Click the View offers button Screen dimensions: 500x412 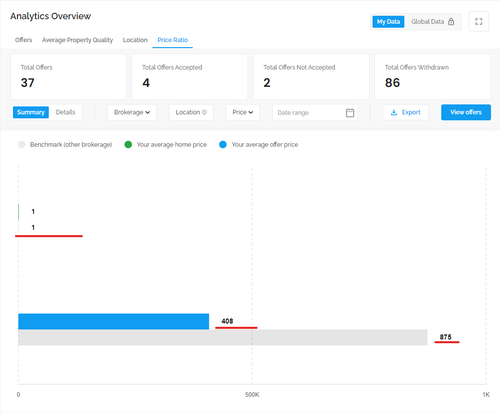466,112
